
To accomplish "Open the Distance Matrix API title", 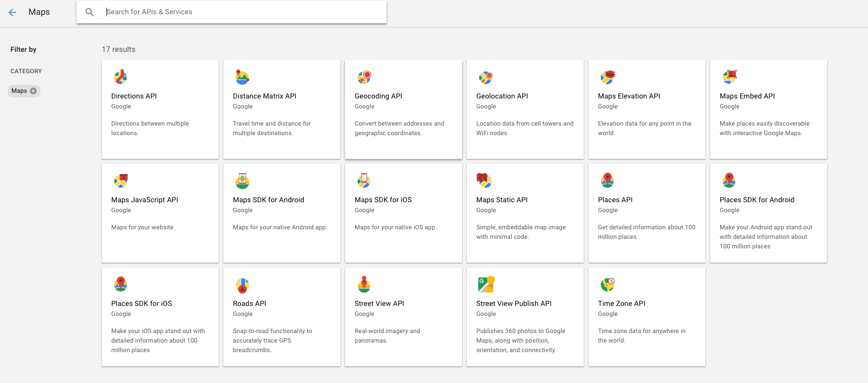I will (x=265, y=96).
